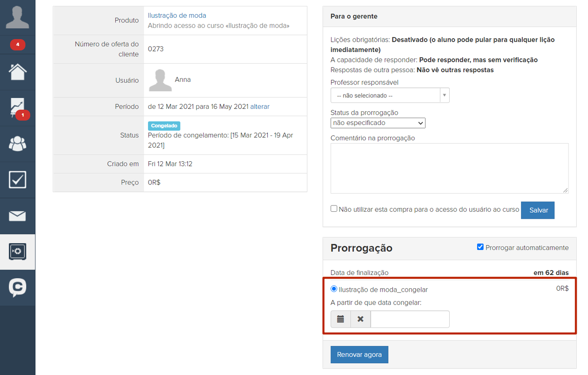This screenshot has width=588, height=375.
Task: Open the tasks checkmark icon in sidebar
Action: click(17, 180)
